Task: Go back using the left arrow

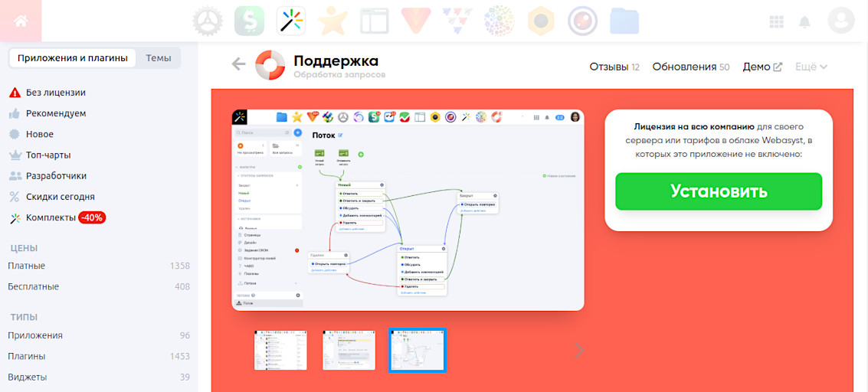Action: pos(239,64)
